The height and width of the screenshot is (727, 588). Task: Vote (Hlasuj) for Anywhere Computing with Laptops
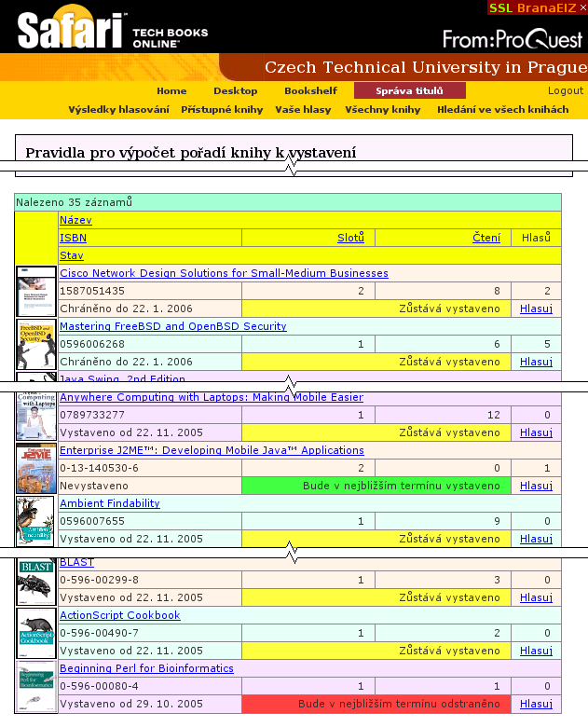536,432
